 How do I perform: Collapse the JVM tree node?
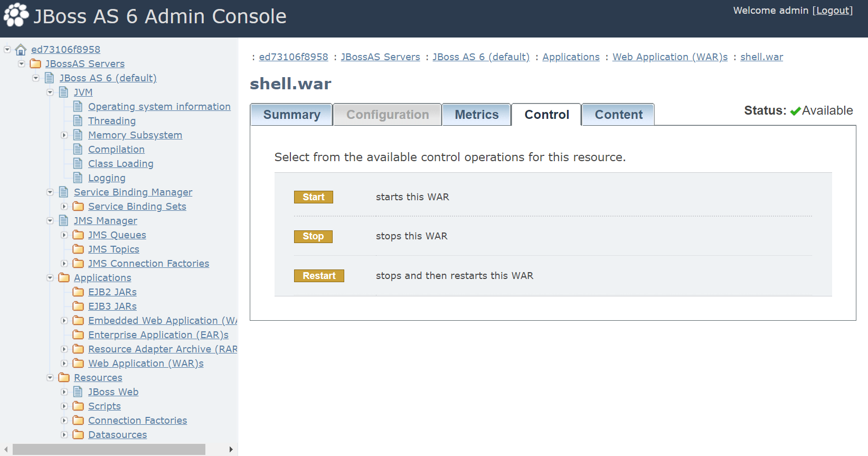(x=50, y=92)
